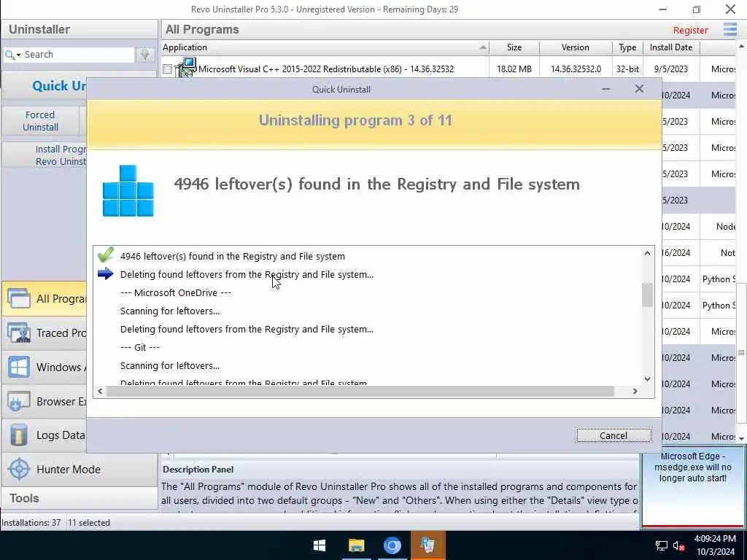Viewport: 747px width, 560px height.
Task: Click the blue blocks Revo logo
Action: 128,191
